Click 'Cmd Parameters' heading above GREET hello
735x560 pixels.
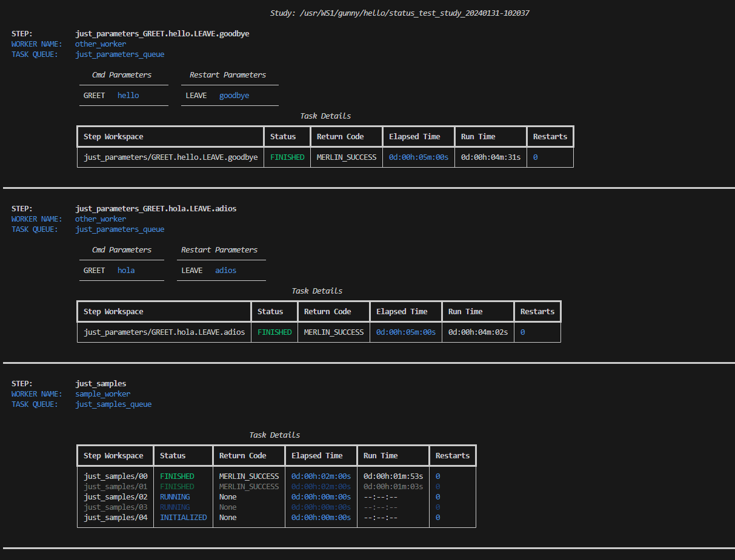pos(122,75)
